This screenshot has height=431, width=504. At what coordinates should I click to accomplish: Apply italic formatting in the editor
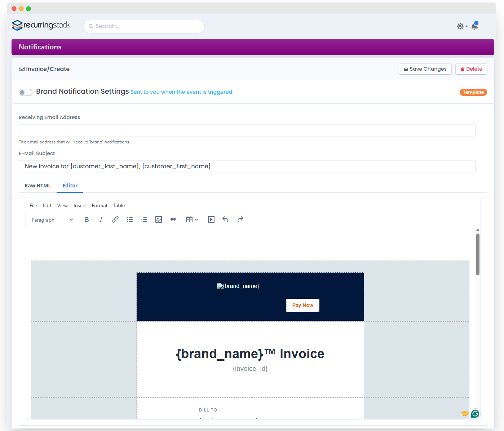point(101,219)
